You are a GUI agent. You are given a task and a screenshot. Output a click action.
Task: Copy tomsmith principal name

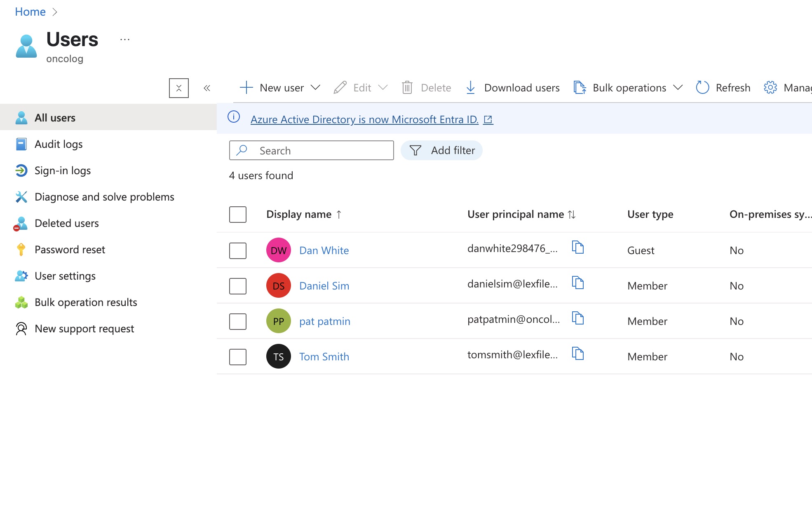(578, 353)
